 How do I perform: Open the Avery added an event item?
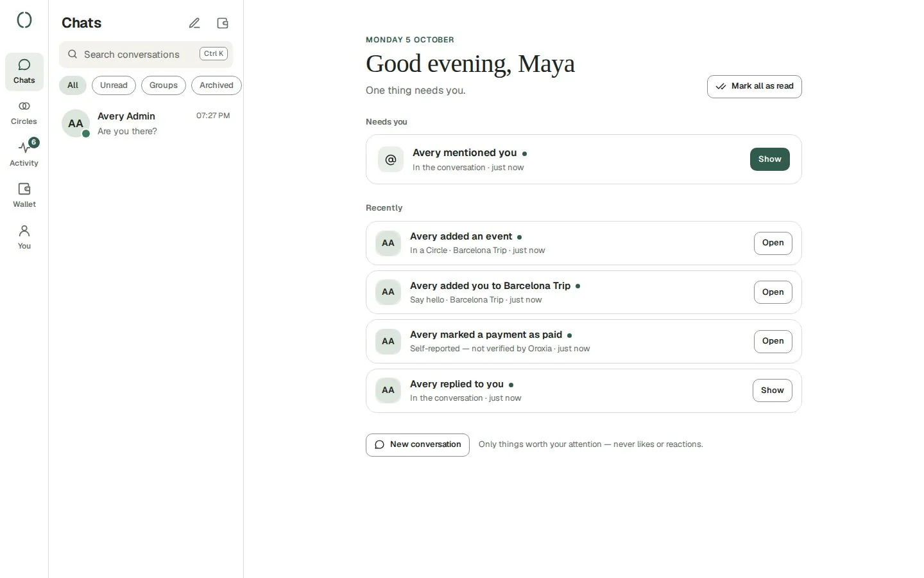pyautogui.click(x=773, y=243)
